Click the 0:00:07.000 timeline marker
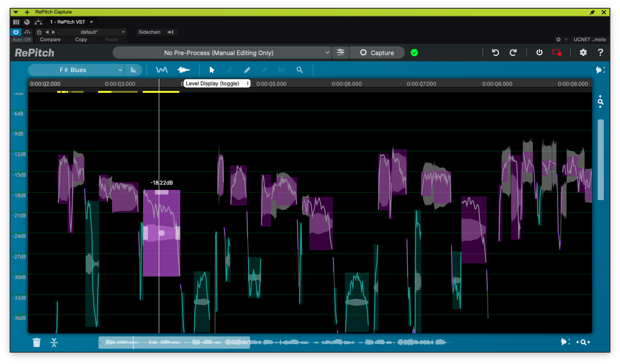This screenshot has width=620, height=364. tap(422, 84)
